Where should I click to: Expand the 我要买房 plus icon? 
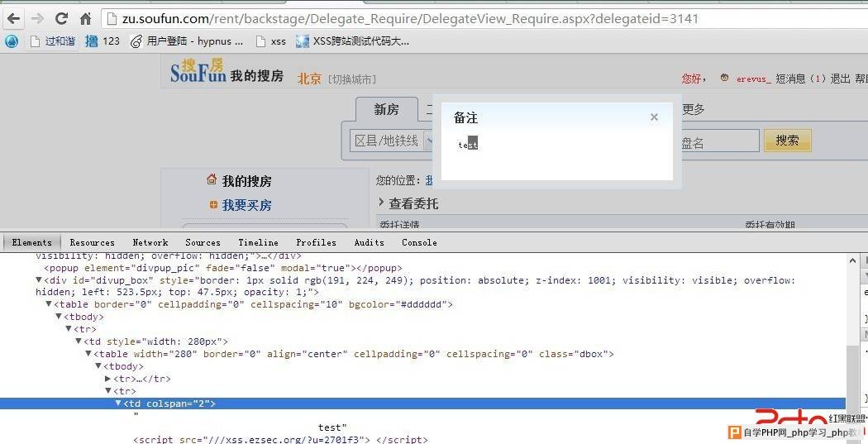pos(213,205)
